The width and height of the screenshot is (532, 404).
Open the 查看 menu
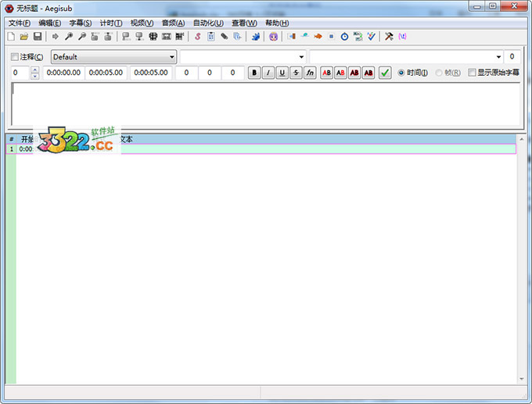[x=244, y=23]
